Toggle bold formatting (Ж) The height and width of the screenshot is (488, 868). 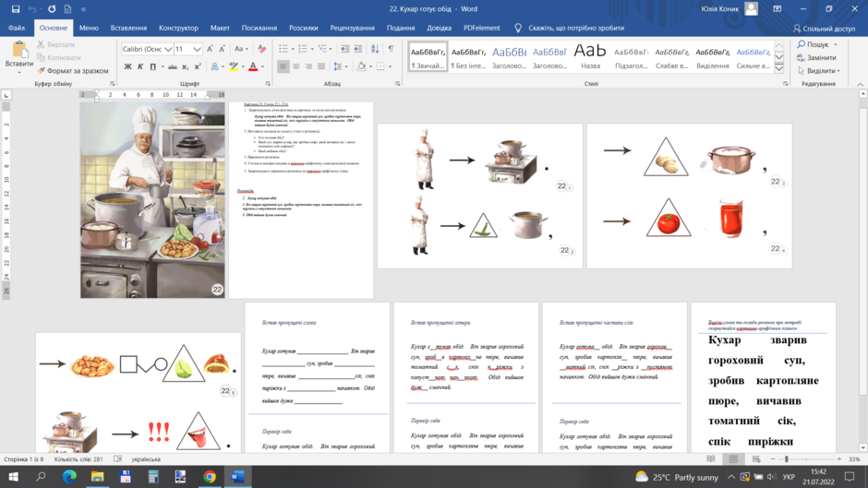coord(127,66)
